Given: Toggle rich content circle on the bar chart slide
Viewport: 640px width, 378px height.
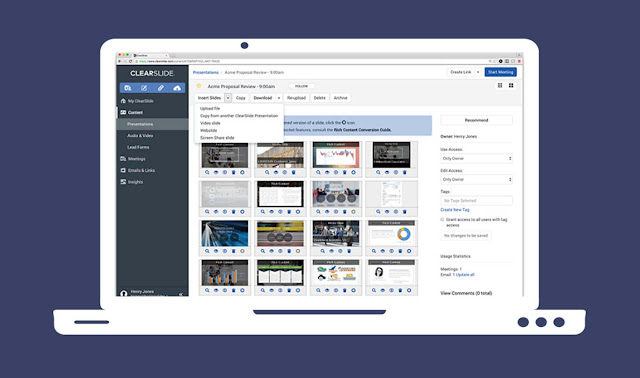Looking at the screenshot, I should (242, 290).
